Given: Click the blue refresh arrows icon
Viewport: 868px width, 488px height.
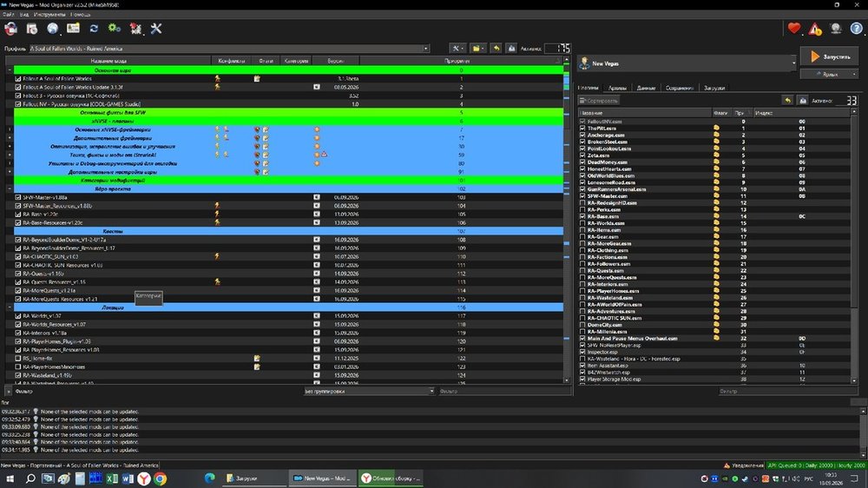Looking at the screenshot, I should (x=94, y=29).
